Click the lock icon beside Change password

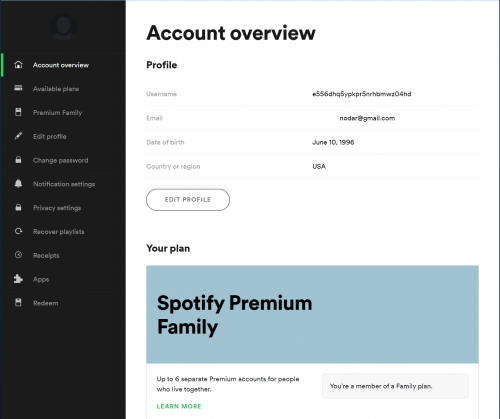click(18, 160)
